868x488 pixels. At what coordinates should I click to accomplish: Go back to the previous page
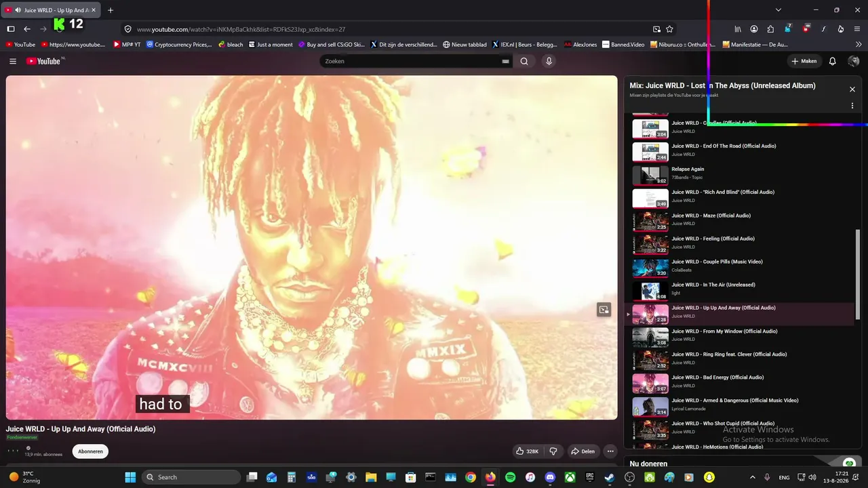pos(27,29)
